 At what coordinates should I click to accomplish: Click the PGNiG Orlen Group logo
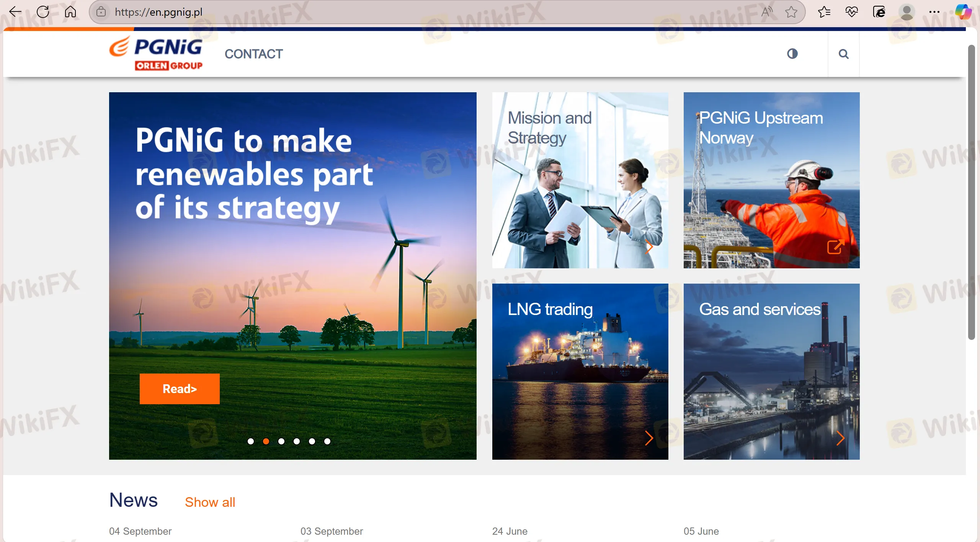pos(156,53)
